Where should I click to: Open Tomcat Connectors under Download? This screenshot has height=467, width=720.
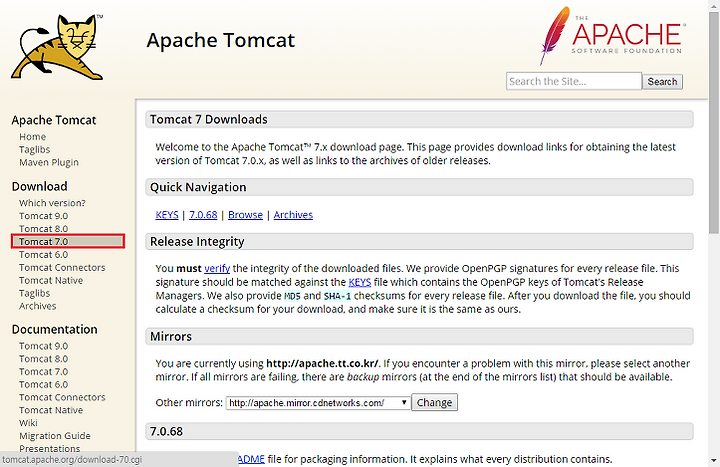(62, 267)
